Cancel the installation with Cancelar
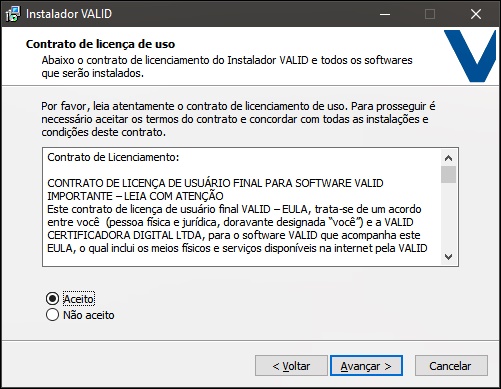Viewport: 501px width, 389px height. point(451,366)
